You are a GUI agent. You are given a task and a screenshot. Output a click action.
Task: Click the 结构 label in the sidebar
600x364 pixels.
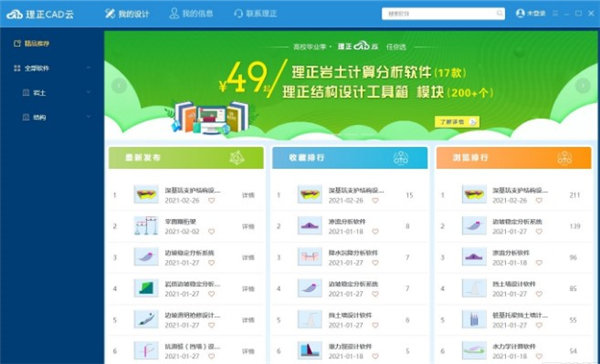pos(39,118)
